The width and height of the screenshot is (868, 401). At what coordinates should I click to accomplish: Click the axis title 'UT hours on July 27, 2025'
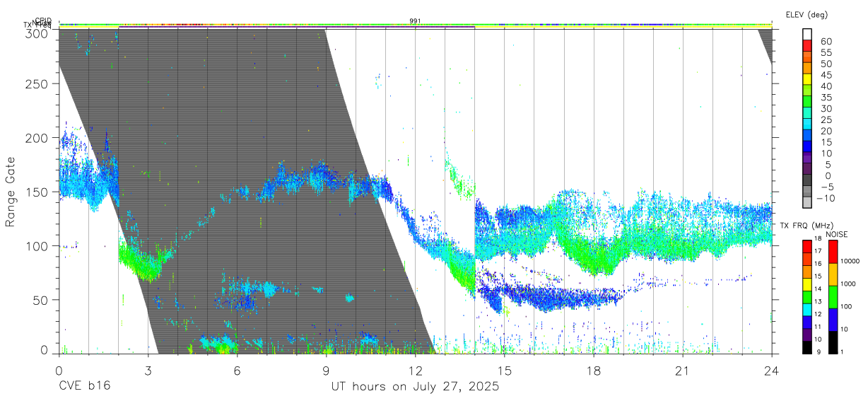(x=415, y=387)
